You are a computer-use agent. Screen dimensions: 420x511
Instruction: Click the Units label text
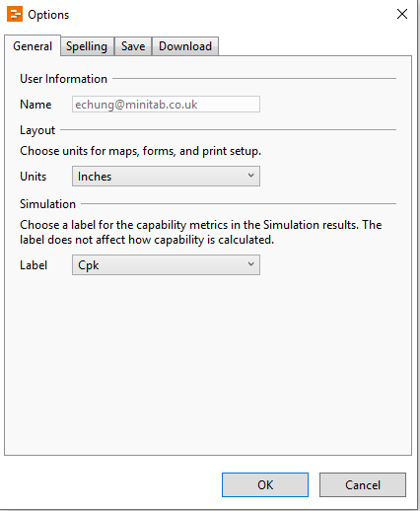pyautogui.click(x=34, y=177)
